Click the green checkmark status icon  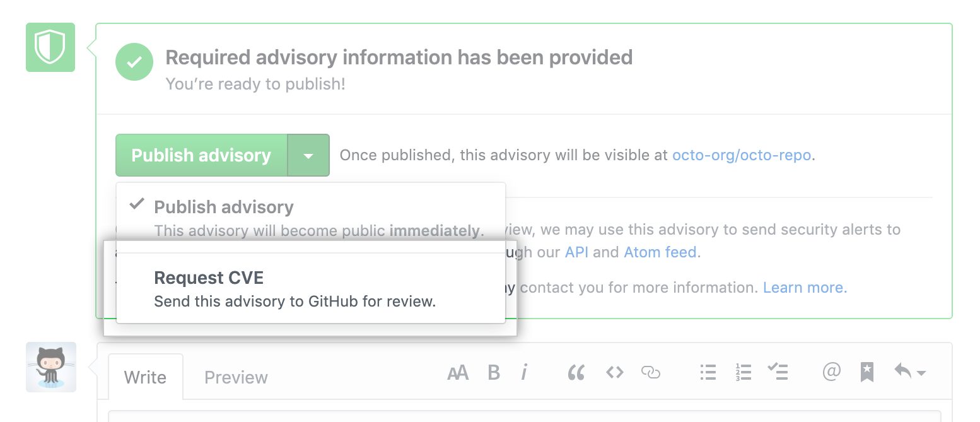click(134, 62)
